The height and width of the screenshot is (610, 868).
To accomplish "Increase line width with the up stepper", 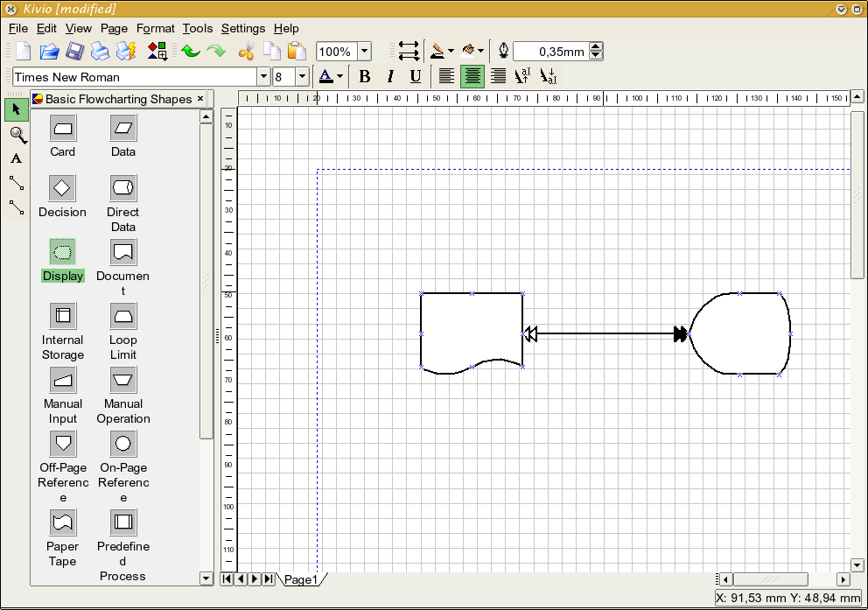I will pos(596,47).
